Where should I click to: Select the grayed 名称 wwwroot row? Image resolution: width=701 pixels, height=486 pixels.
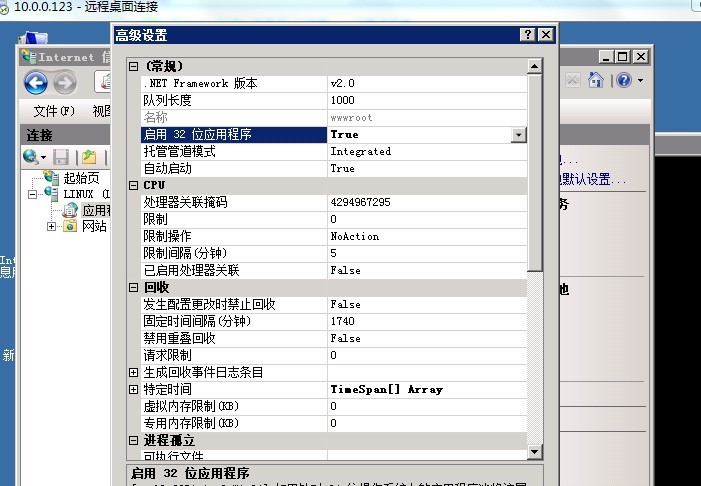coord(334,118)
